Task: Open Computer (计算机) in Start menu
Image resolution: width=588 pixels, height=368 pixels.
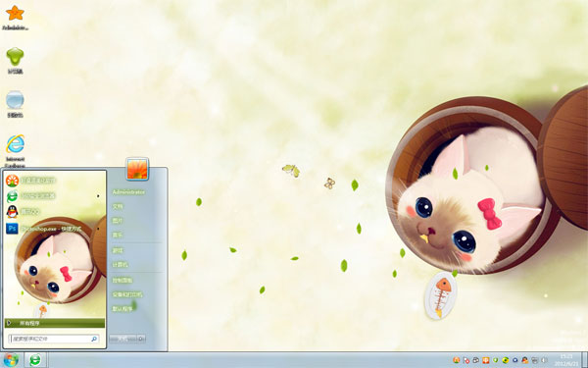Action: [x=120, y=265]
